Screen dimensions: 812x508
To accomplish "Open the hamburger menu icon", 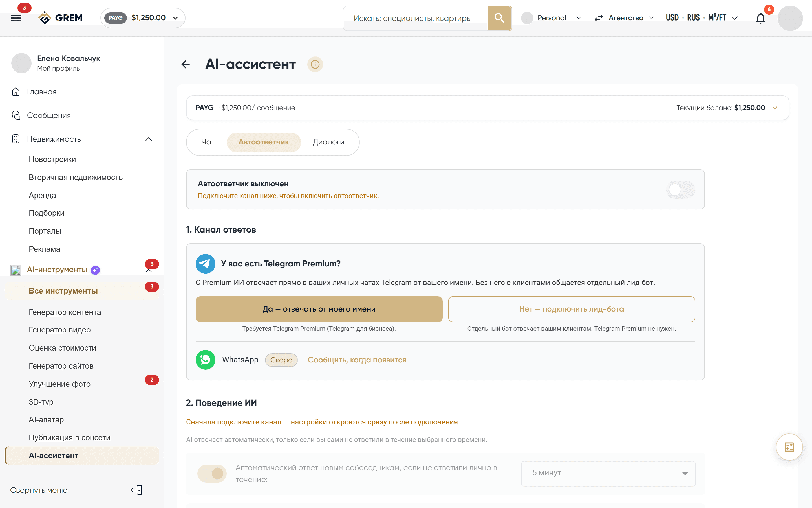I will click(16, 18).
